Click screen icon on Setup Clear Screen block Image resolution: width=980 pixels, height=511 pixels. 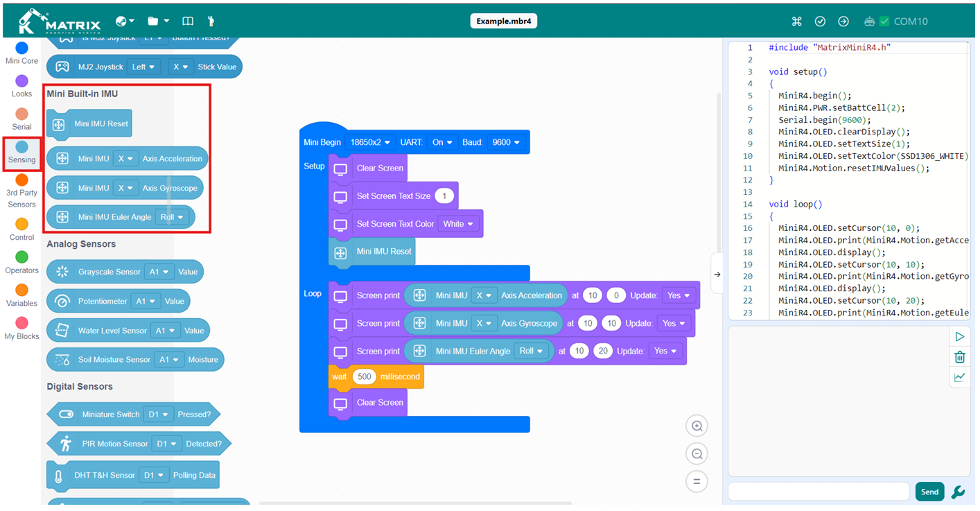(x=340, y=168)
